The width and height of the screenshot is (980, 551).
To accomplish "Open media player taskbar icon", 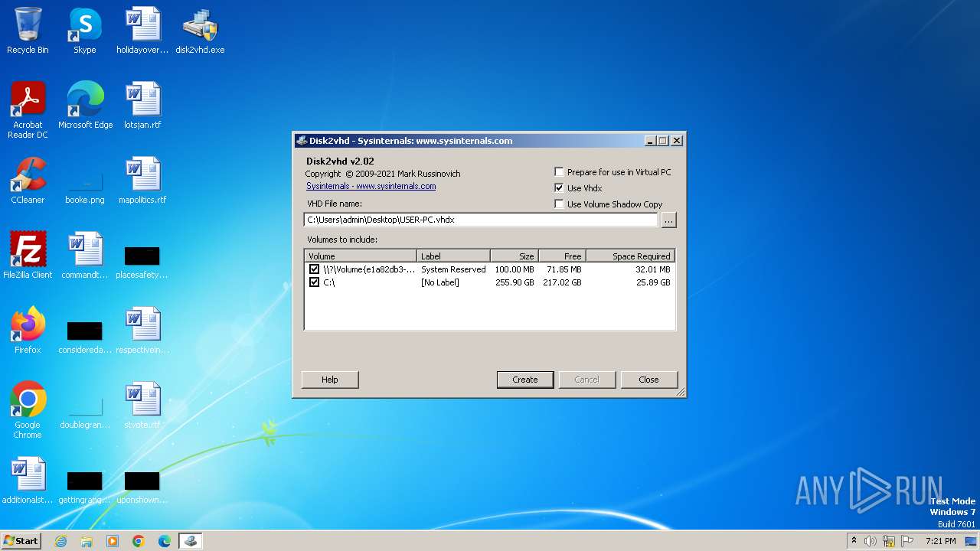I will point(113,541).
